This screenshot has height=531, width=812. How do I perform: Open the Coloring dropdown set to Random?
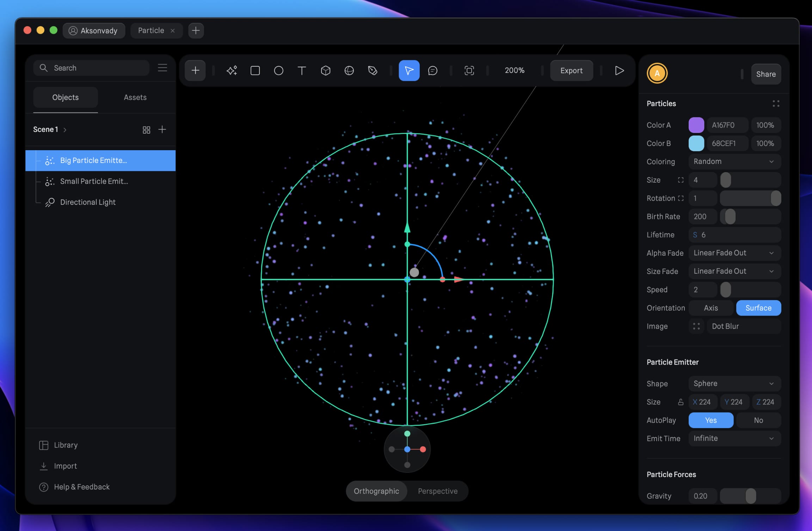pyautogui.click(x=734, y=161)
